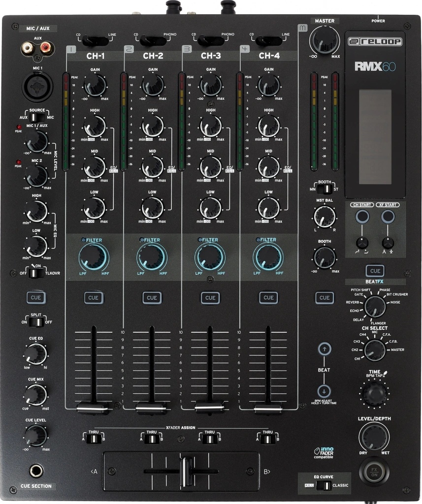The image size is (422, 504).
Task: Toggle the CH-3 CD/PHONO input switch
Action: [x=211, y=41]
